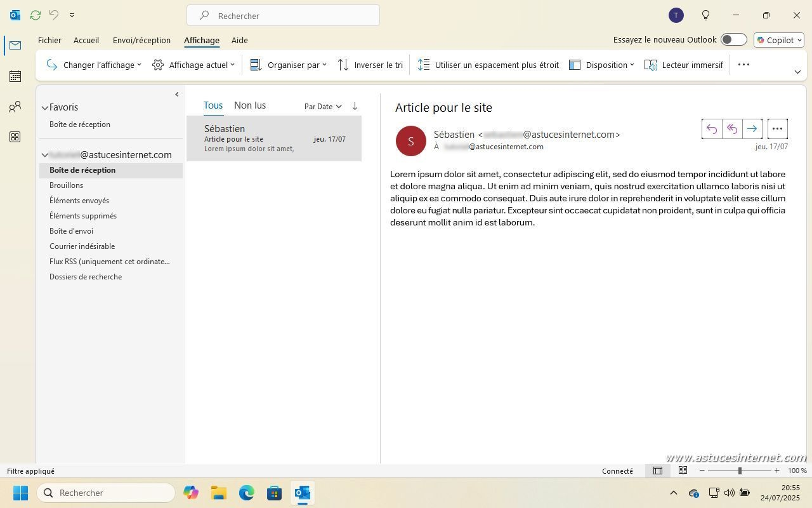The image size is (812, 508).
Task: Open message more actions three dots
Action: pyautogui.click(x=778, y=129)
